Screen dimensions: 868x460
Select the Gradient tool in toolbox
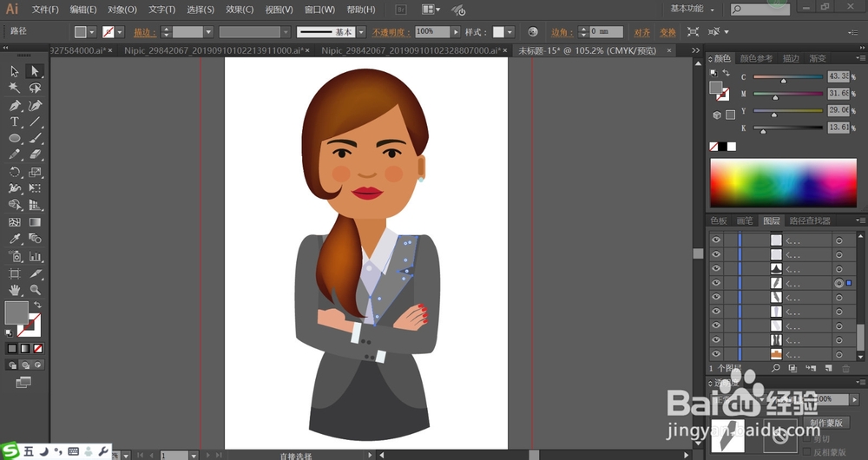[35, 222]
